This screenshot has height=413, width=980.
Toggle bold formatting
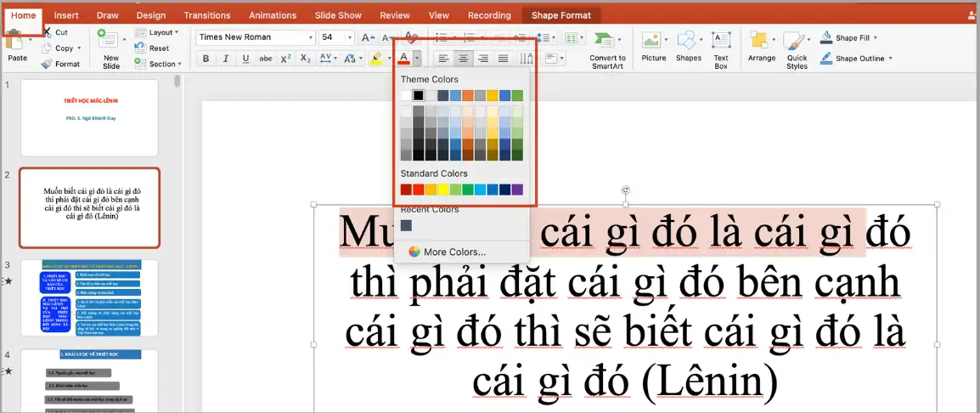(206, 58)
